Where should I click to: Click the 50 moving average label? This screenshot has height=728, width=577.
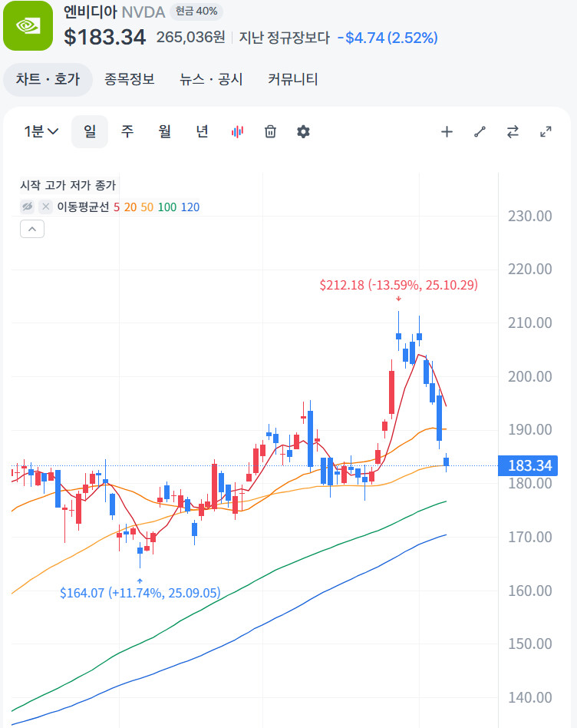(147, 207)
